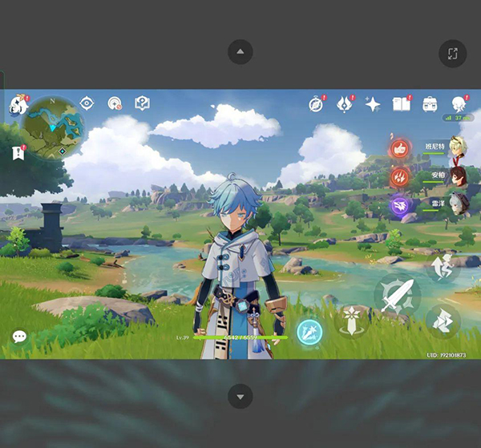Open the Paimon menu icon
The width and height of the screenshot is (481, 448).
point(17,105)
